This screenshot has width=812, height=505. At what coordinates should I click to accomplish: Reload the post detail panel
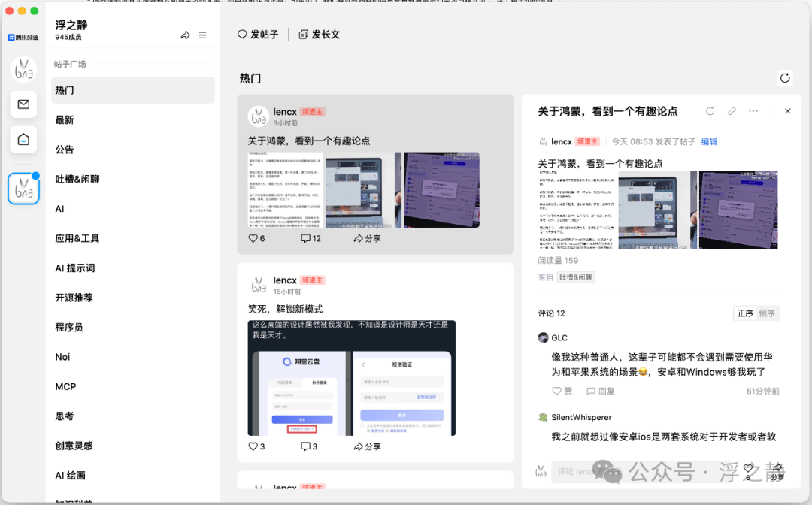710,111
